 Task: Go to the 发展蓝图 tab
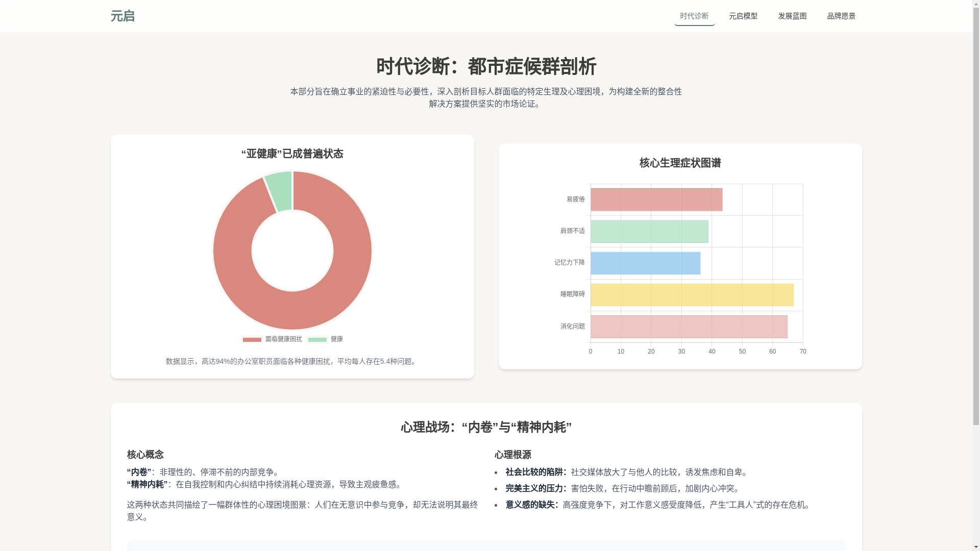click(792, 16)
